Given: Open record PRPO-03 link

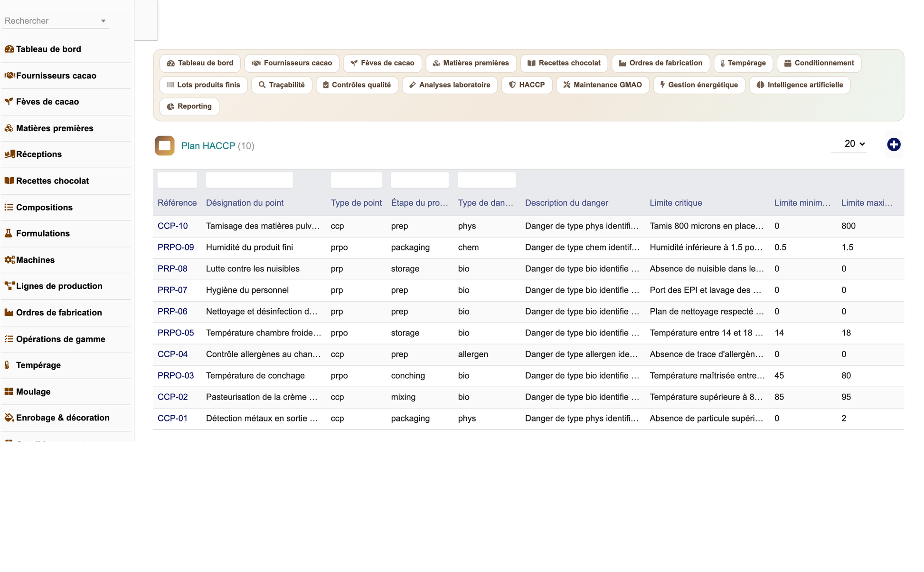Looking at the screenshot, I should 176,376.
